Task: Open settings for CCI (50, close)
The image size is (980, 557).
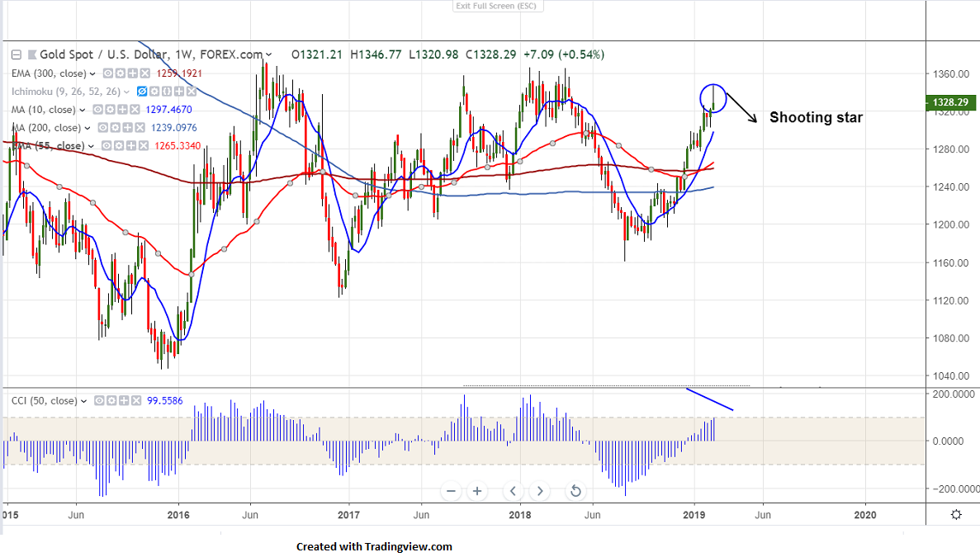Action: (x=111, y=401)
